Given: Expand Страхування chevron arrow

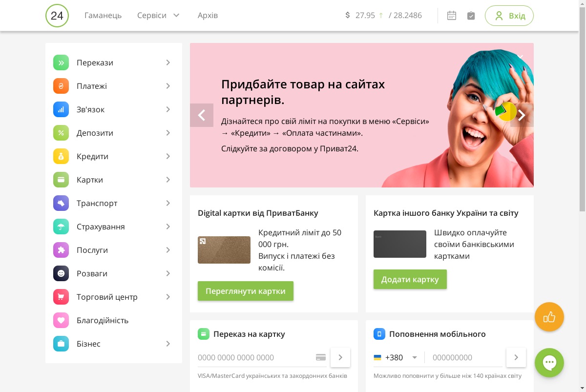Looking at the screenshot, I should [x=168, y=227].
